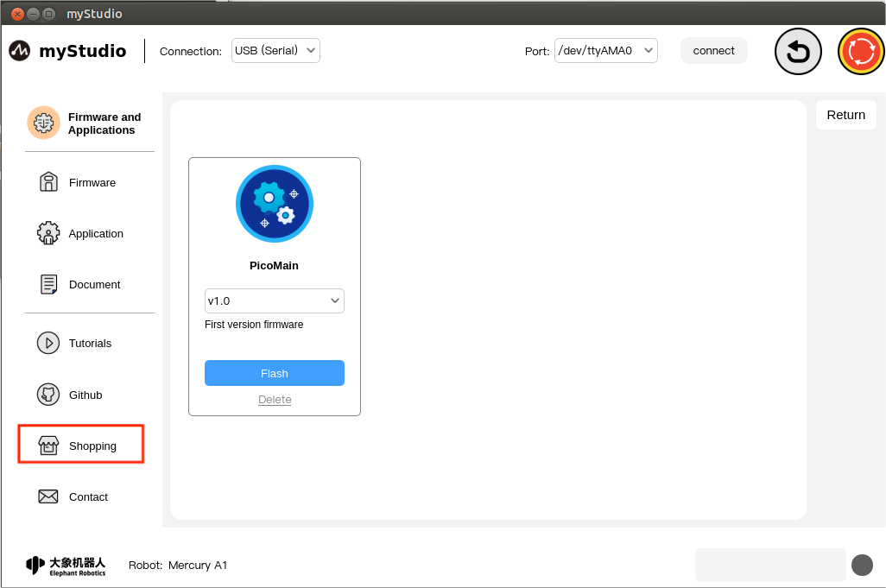Open the Port /dev/ttyAMA0 dropdown
Screen dimensions: 886x588
[605, 51]
